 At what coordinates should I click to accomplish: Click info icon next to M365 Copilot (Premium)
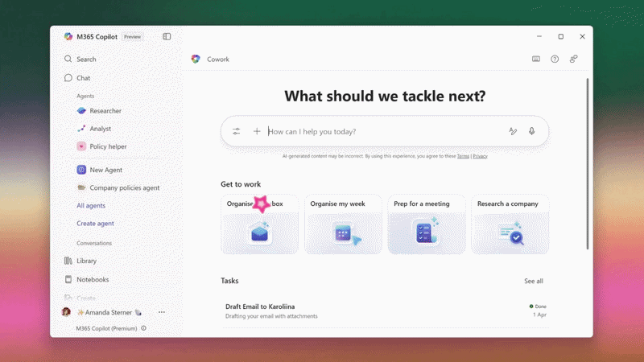pos(144,328)
